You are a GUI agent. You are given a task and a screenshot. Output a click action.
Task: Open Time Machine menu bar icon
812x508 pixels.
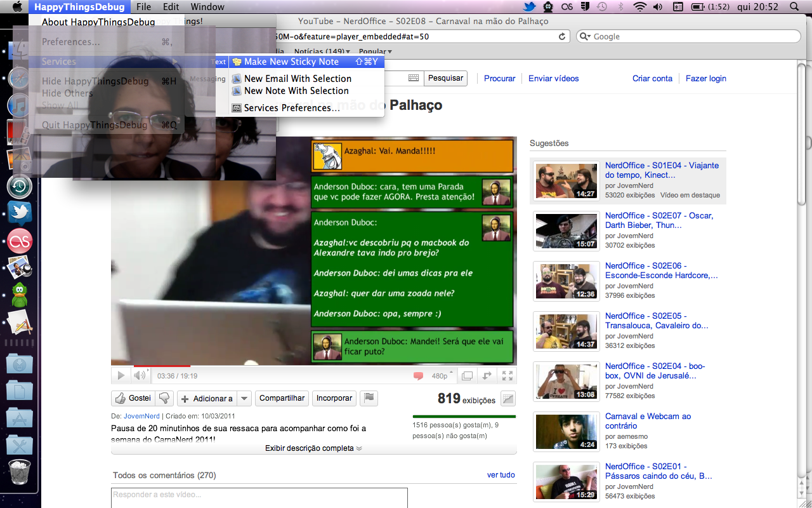602,7
